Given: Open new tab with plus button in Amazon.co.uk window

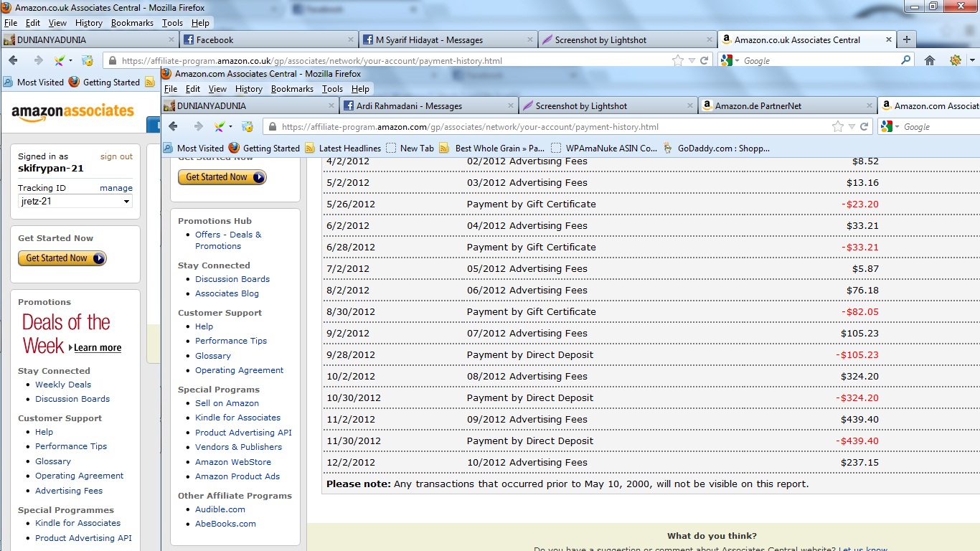Looking at the screenshot, I should 907,39.
